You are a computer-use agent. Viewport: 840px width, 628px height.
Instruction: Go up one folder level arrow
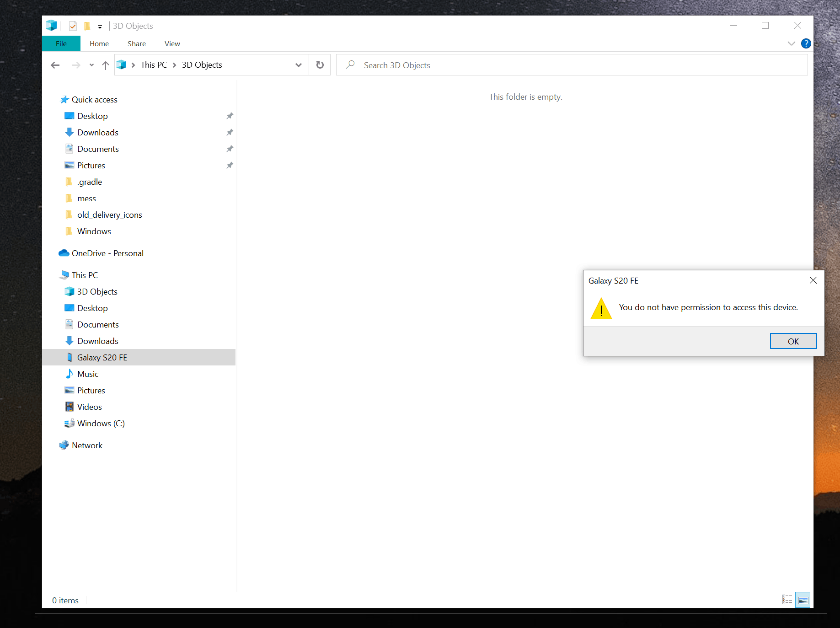(106, 65)
